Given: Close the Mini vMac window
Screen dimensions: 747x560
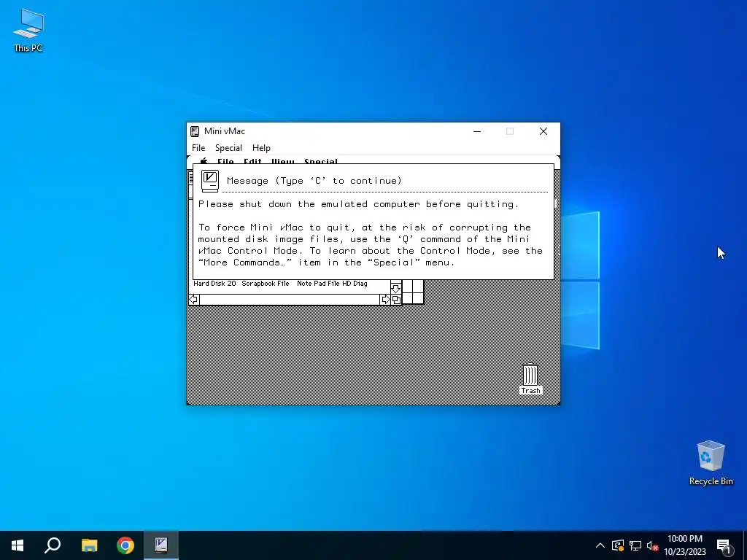Looking at the screenshot, I should [x=543, y=131].
